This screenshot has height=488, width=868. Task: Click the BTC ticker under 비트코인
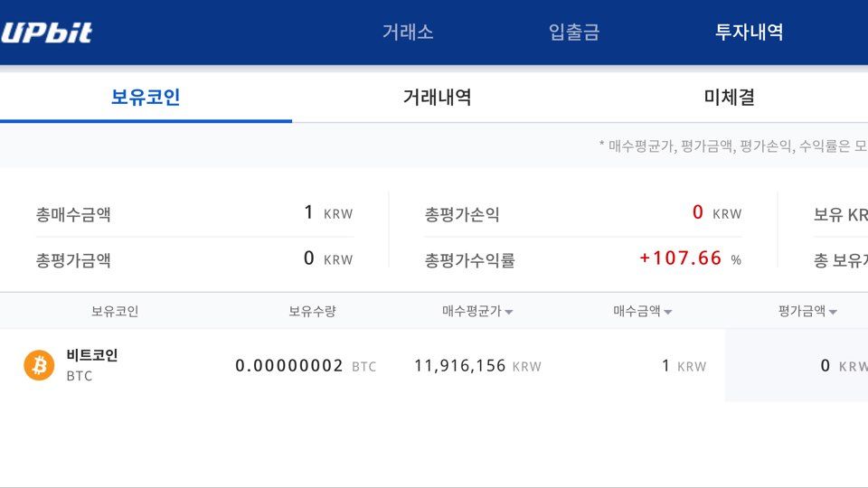(80, 376)
